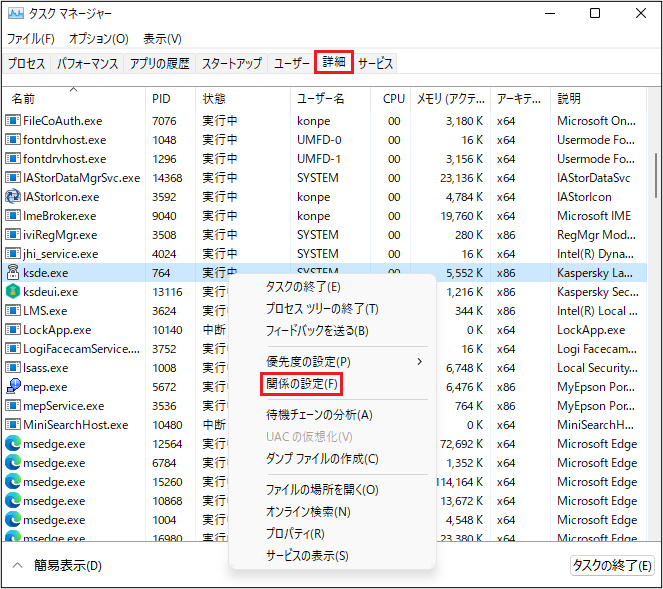Open プロパティ(R) from context menu

295,534
